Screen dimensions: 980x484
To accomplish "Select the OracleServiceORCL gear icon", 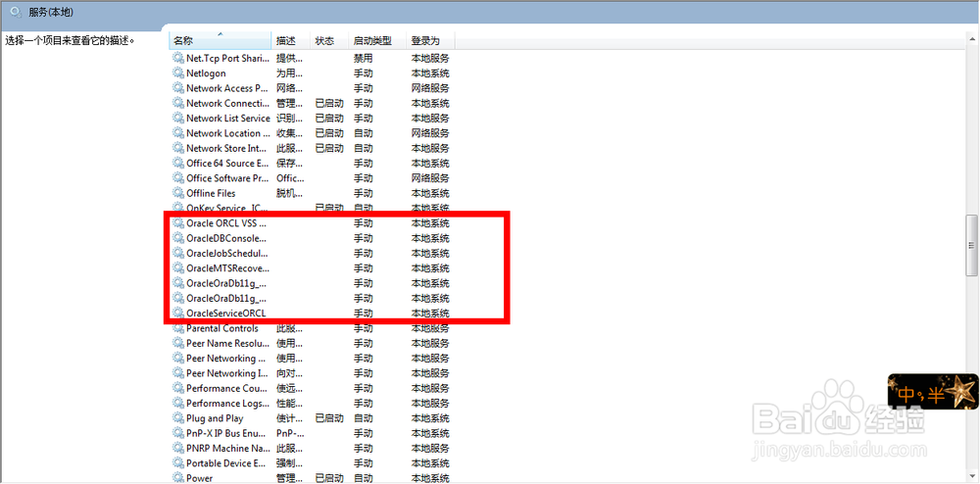I will (178, 313).
